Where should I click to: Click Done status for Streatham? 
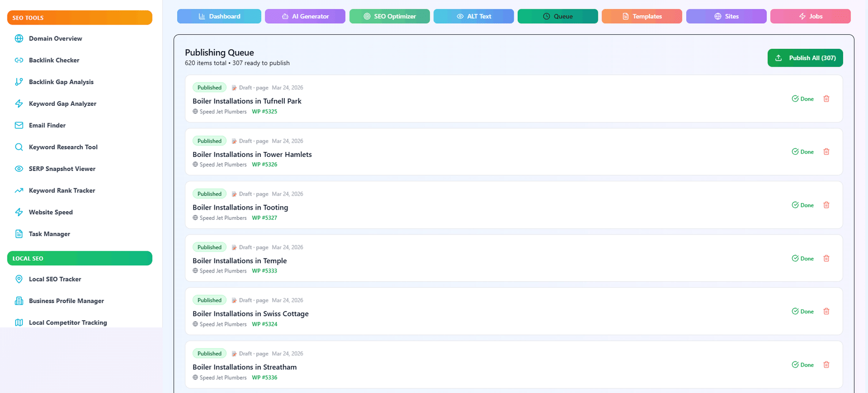pos(802,365)
